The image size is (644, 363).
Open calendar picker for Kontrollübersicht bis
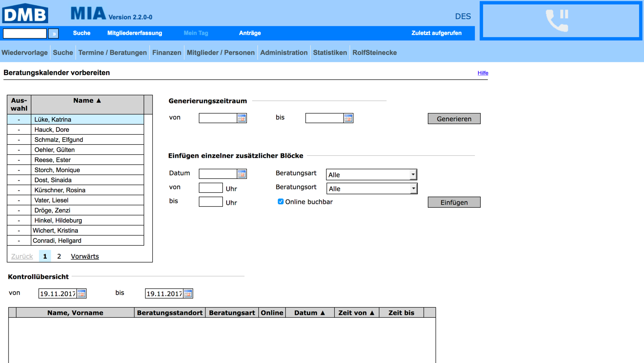click(x=188, y=294)
